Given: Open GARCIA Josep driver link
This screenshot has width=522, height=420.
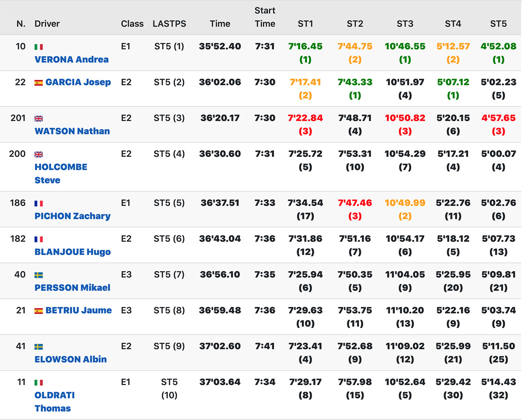Looking at the screenshot, I should [78, 82].
